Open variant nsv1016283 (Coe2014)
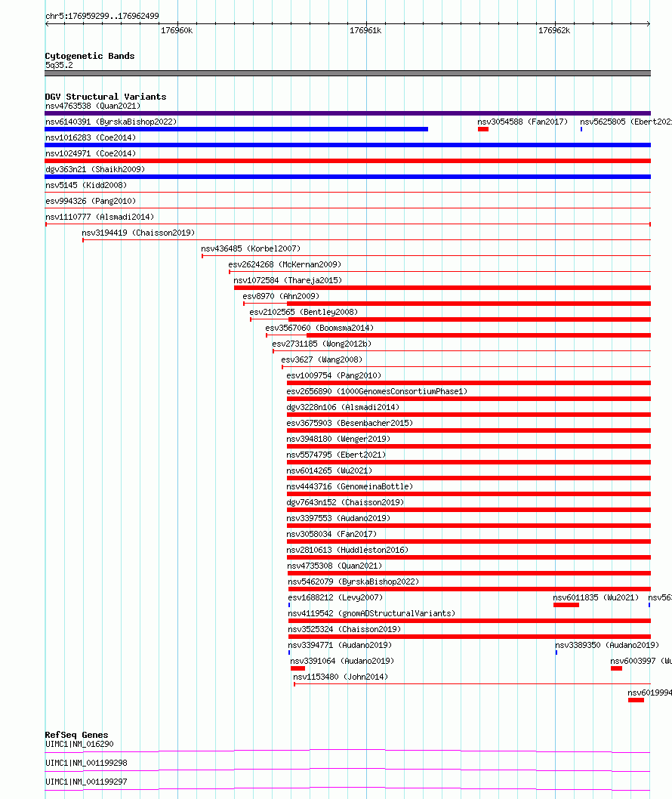This screenshot has height=799, width=672. click(91, 137)
